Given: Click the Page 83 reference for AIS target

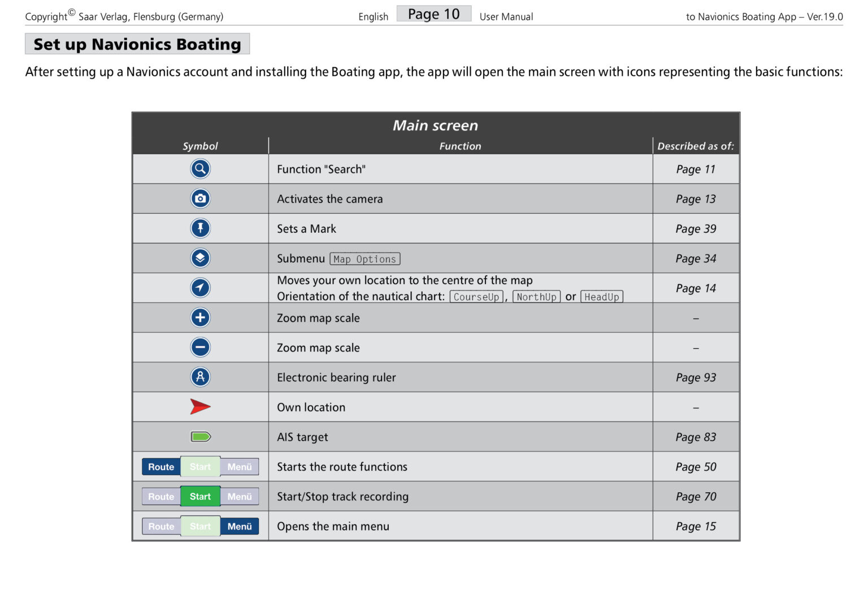Looking at the screenshot, I should pyautogui.click(x=696, y=436).
